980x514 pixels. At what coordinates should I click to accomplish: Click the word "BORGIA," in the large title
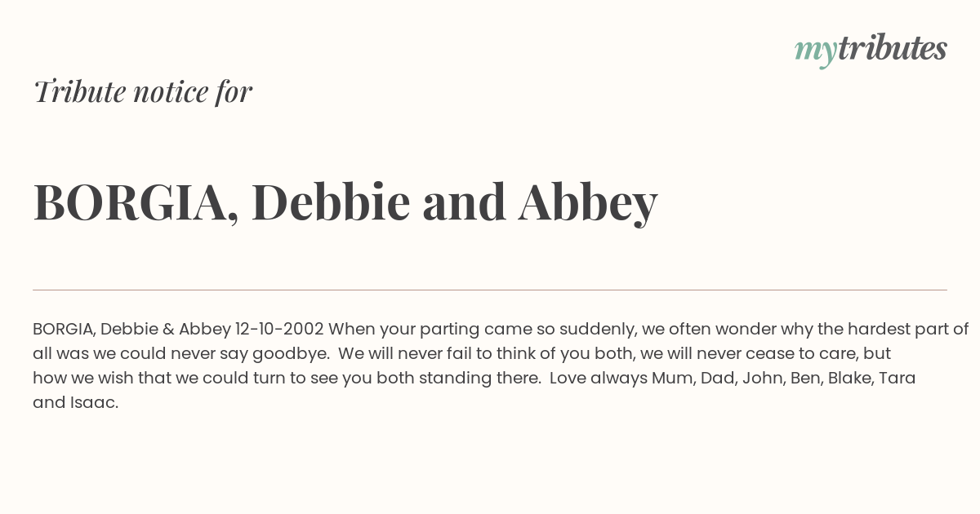click(136, 202)
